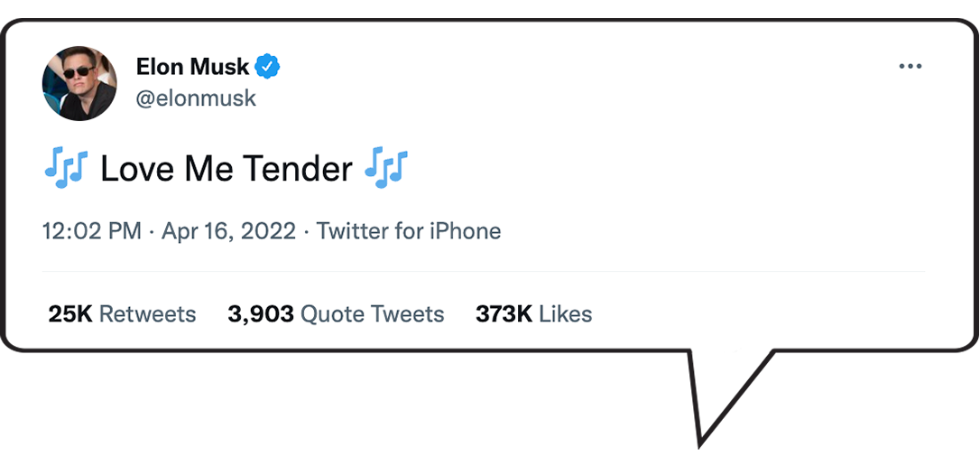This screenshot has height=457, width=980.
Task: Open the three-dot More options menu
Action: 910,67
